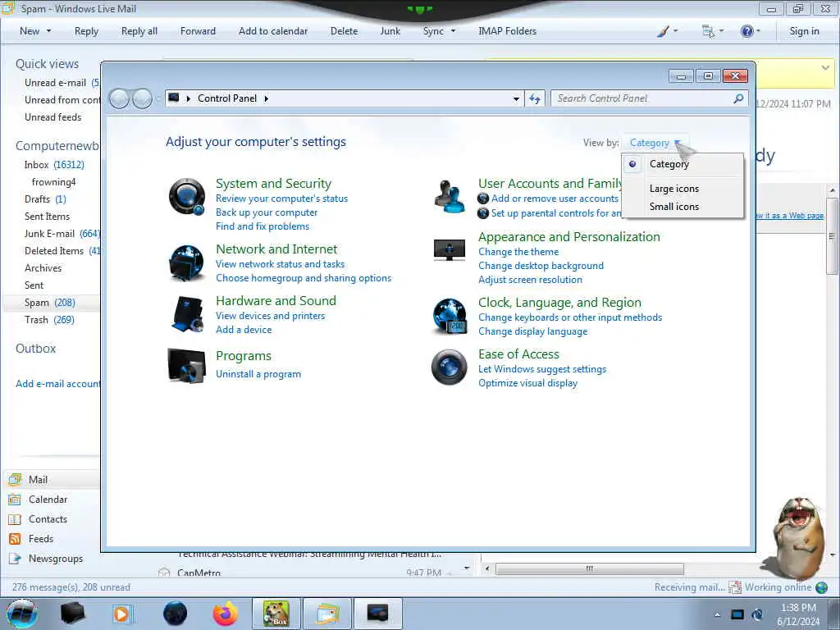Open Review your computer's status link
This screenshot has height=630, width=840.
(282, 199)
